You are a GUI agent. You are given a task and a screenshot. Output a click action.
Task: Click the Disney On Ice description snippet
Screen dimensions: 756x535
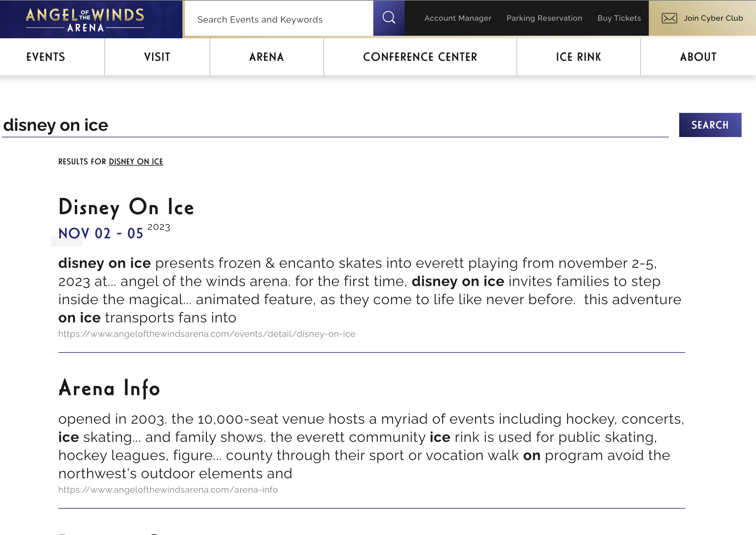370,290
